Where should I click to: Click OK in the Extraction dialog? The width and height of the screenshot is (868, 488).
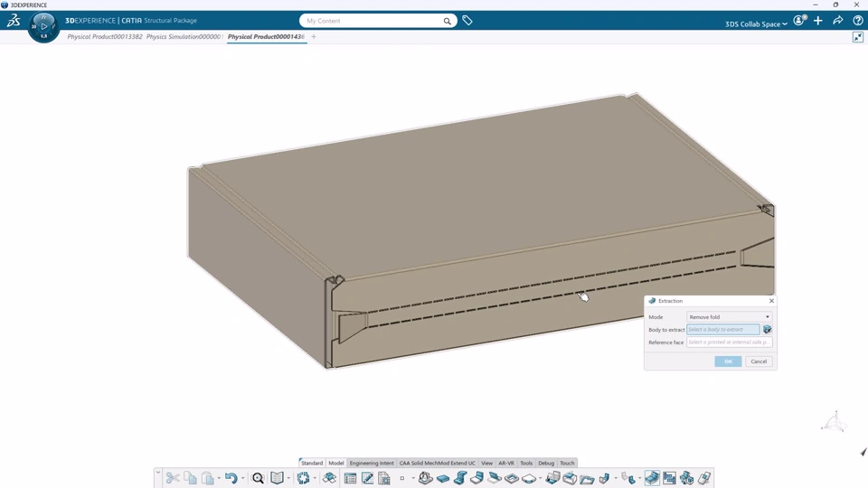(x=728, y=361)
